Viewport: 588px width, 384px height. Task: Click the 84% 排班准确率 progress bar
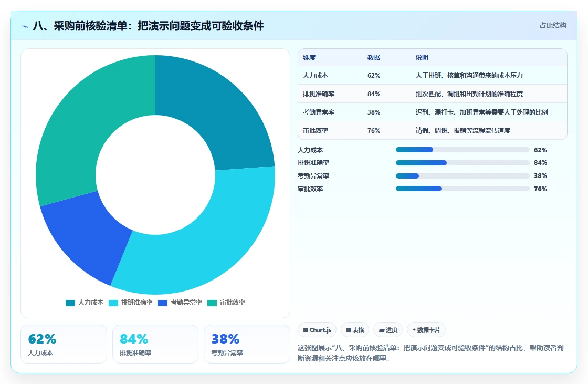(x=463, y=163)
